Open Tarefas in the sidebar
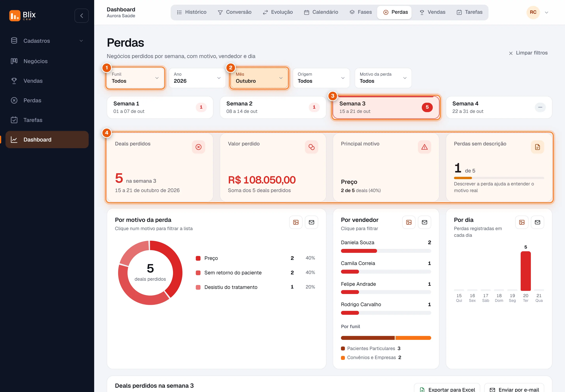 [47, 120]
